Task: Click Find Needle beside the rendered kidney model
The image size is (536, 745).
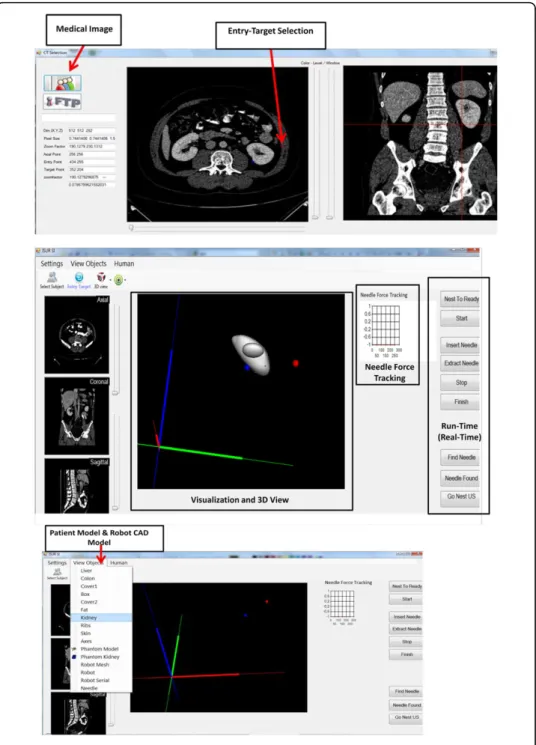Action: 460,458
